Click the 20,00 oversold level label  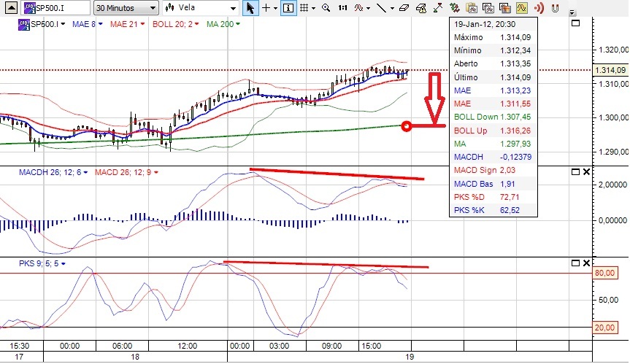[604, 328]
